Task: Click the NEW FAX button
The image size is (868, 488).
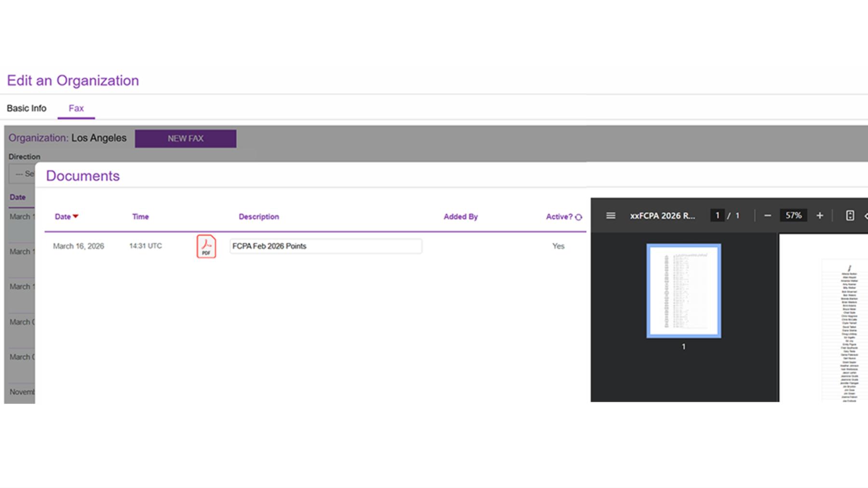Action: pos(186,138)
